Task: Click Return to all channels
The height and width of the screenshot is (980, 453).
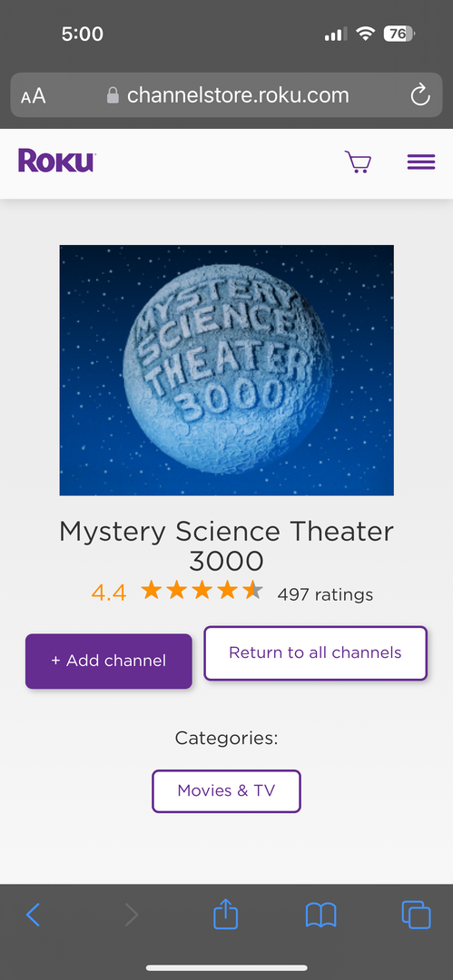Action: click(x=315, y=653)
